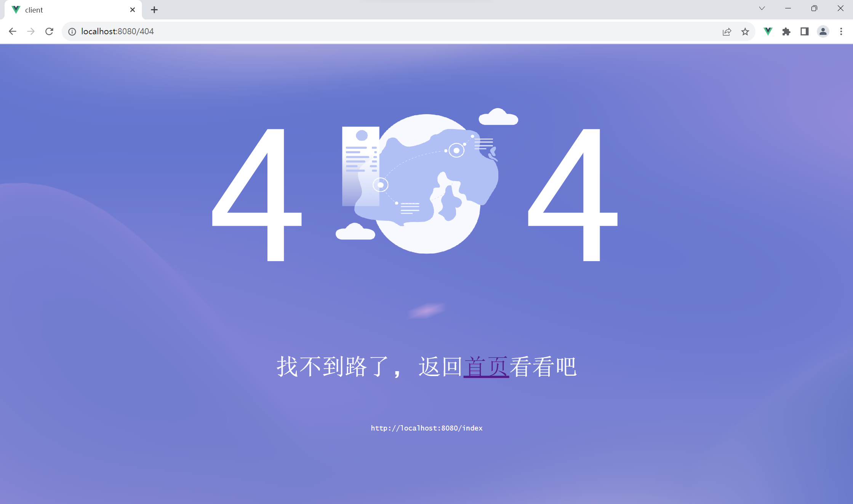Click the 首页 homepage link

pyautogui.click(x=486, y=367)
